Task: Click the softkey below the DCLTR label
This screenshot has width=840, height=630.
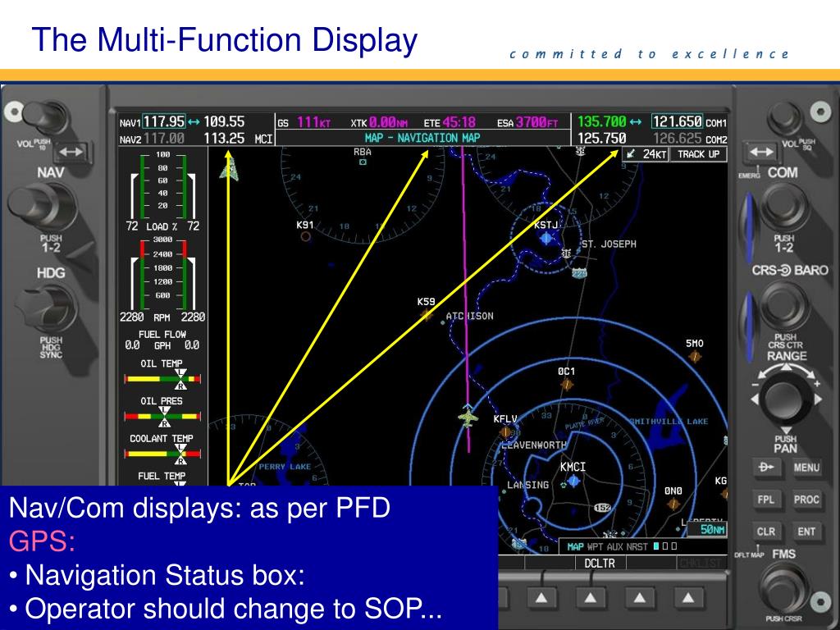Action: pos(590,597)
